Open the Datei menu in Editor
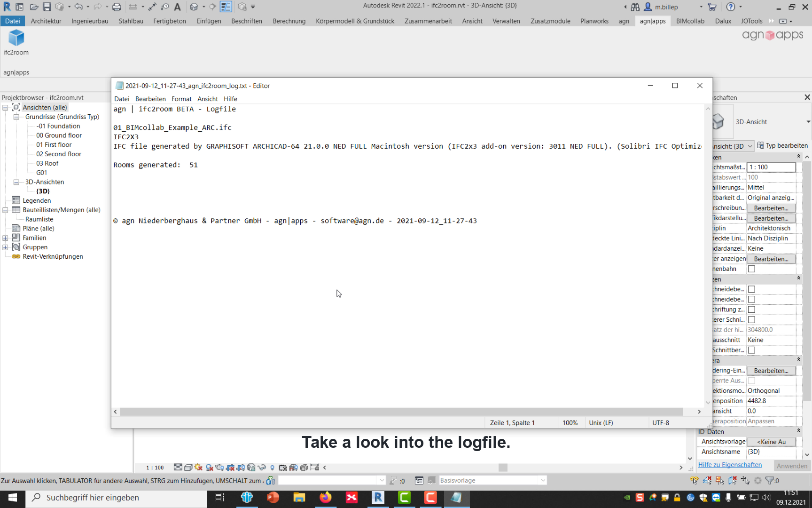Image resolution: width=812 pixels, height=508 pixels. point(122,99)
